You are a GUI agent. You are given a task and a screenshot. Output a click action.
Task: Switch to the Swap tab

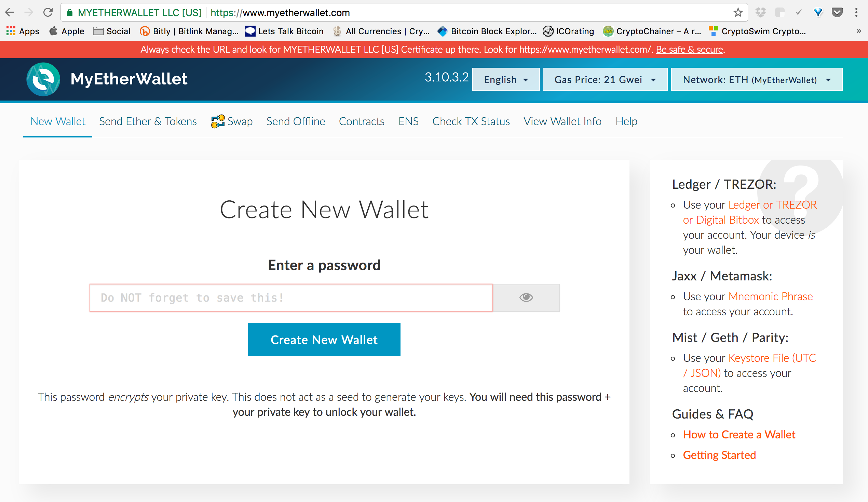tap(232, 121)
